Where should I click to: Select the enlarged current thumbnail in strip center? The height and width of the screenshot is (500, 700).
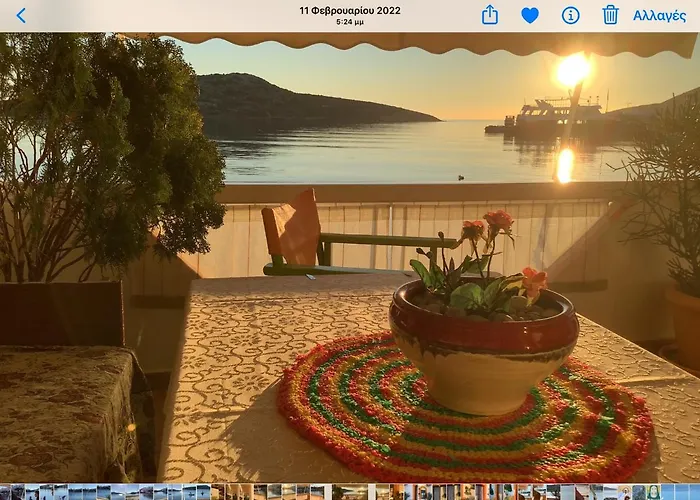point(350,492)
